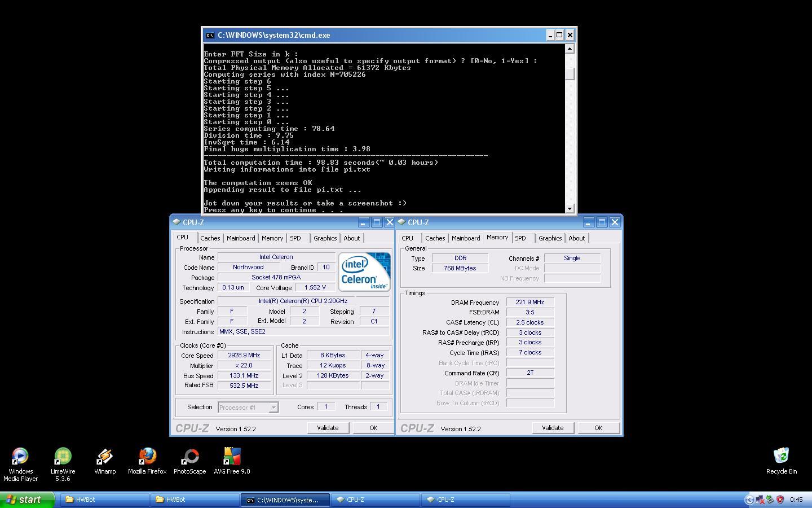Open Caches tab in left CPU-Z window

[210, 238]
